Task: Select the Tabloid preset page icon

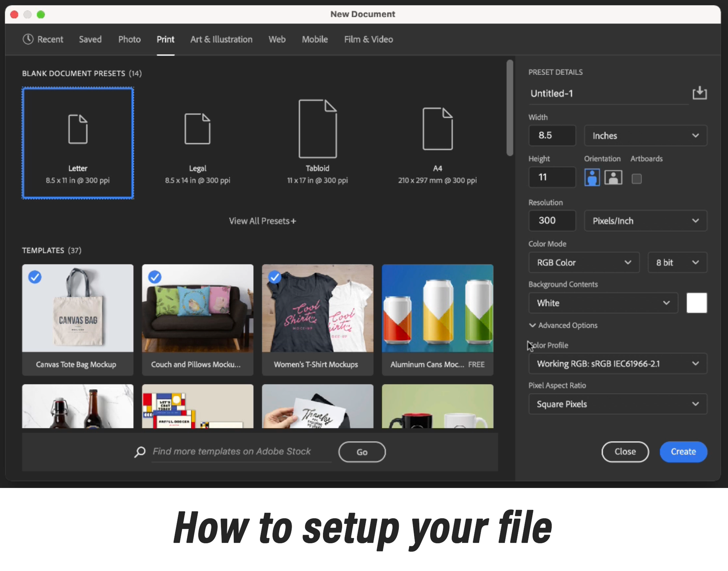Action: pos(318,129)
